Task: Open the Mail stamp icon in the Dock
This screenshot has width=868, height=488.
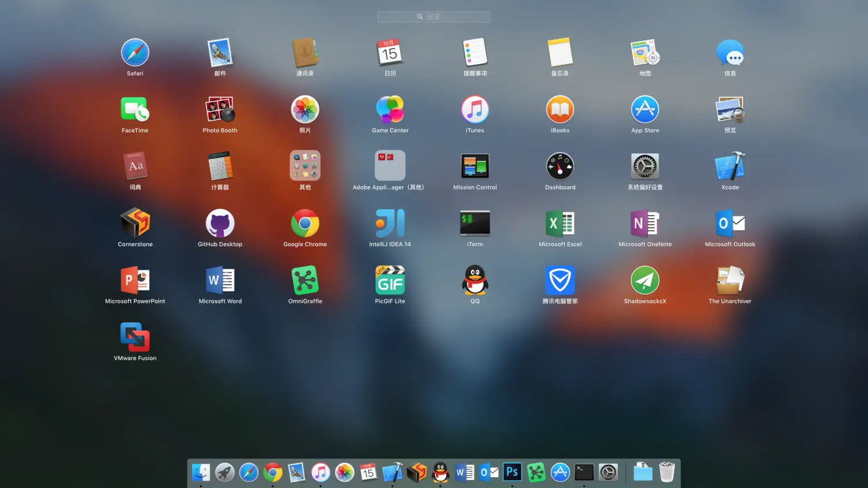Action: point(296,472)
